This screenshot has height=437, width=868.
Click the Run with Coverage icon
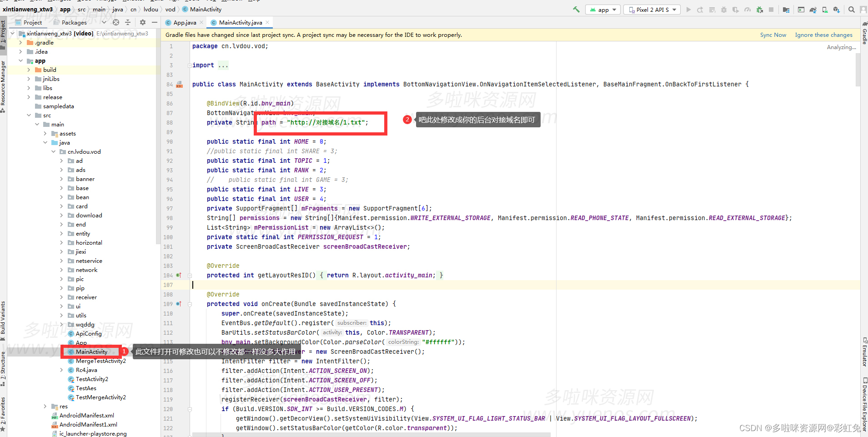736,10
